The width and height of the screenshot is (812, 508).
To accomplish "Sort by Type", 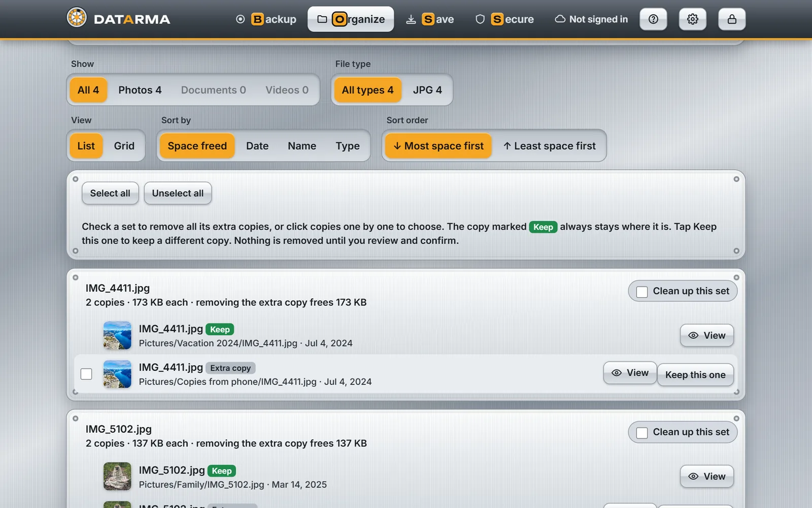I will tap(348, 146).
